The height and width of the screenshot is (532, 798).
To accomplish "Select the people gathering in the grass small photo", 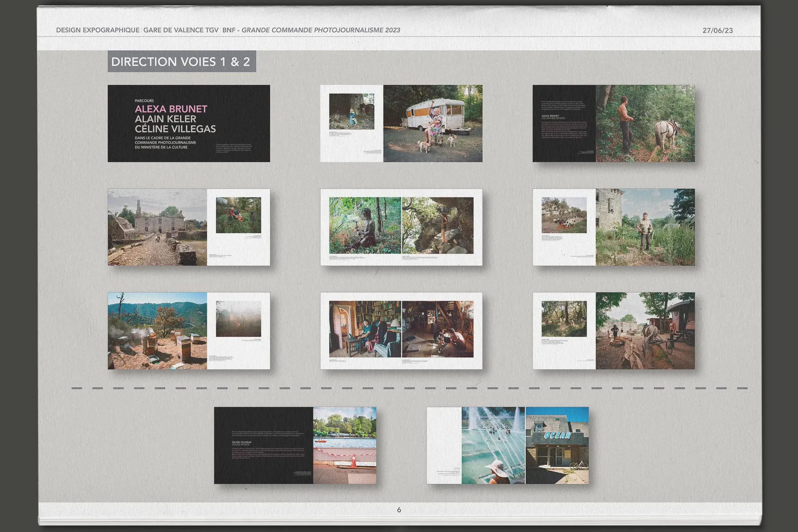I will tap(239, 215).
